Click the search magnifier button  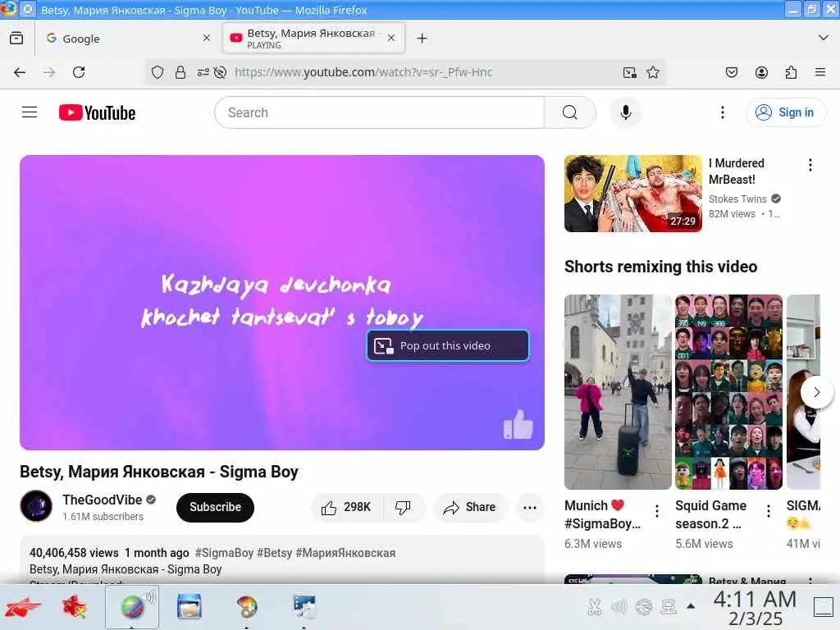click(x=569, y=112)
